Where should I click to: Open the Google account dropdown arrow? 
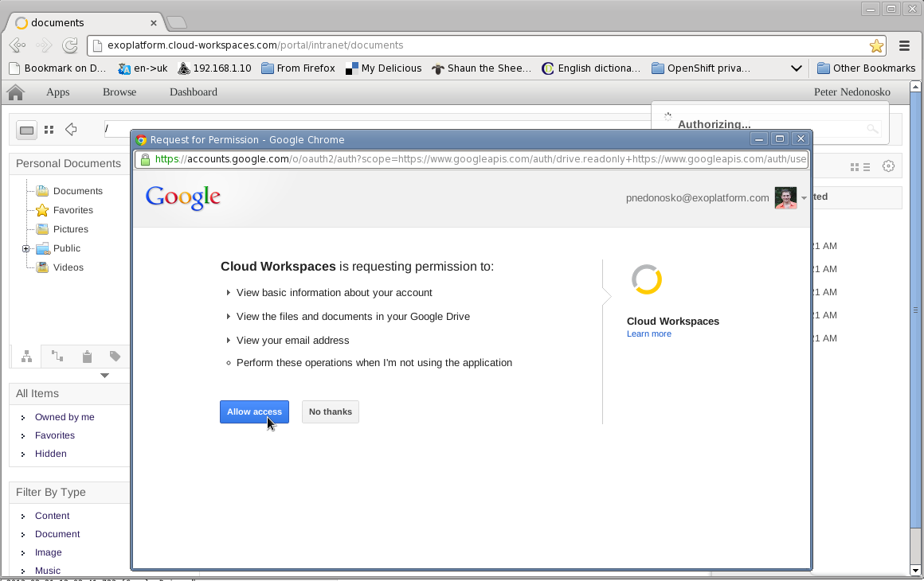coord(804,198)
